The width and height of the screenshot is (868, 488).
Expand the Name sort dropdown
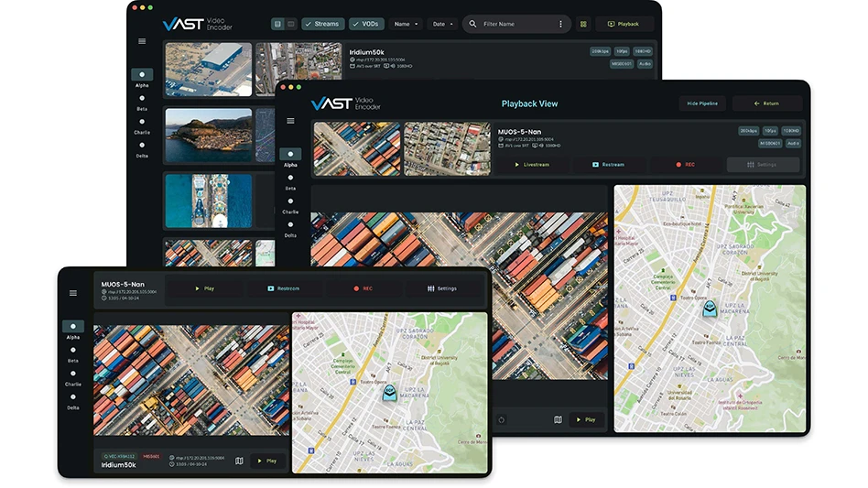(406, 24)
